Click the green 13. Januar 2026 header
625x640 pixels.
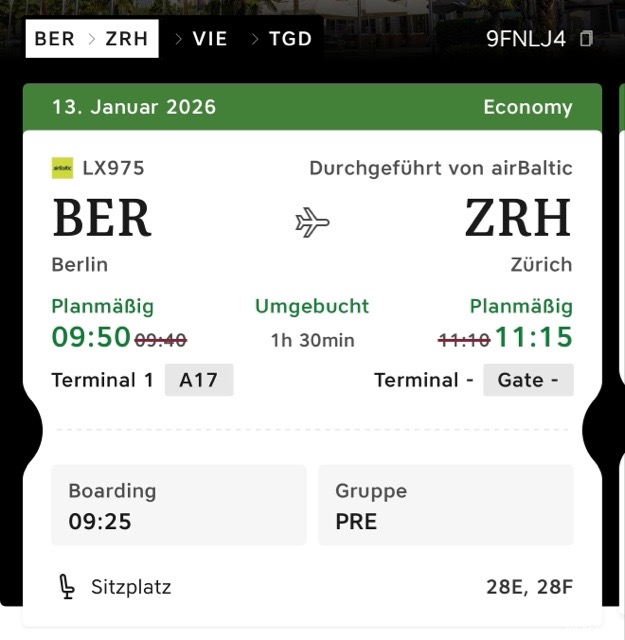click(134, 107)
